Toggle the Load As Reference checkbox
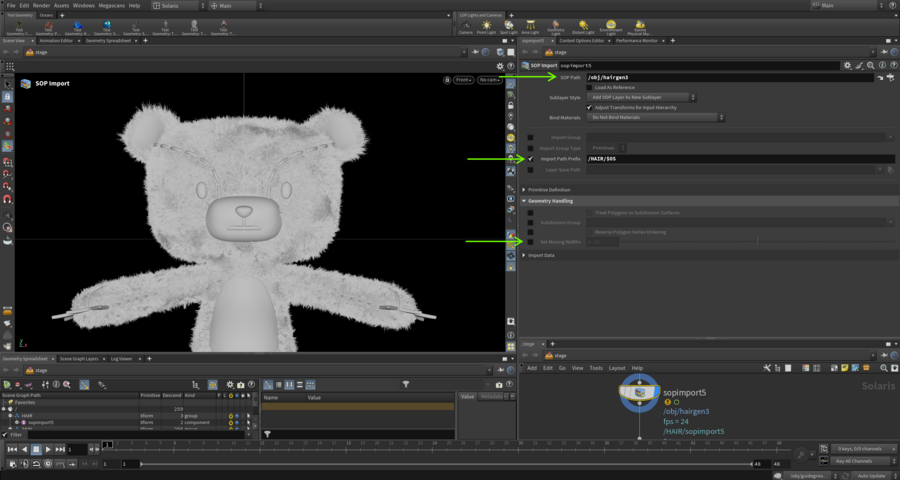The image size is (900, 480). tap(589, 87)
